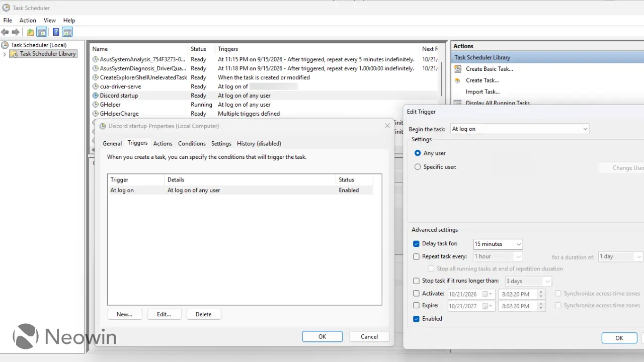Click the Delete trigger button
The height and width of the screenshot is (362, 644).
click(x=204, y=314)
